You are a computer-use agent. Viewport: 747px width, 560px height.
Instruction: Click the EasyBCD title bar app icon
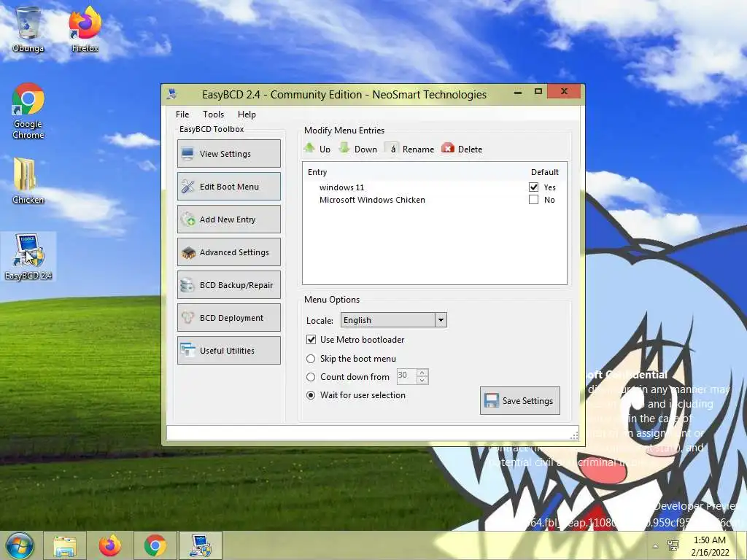(172, 94)
